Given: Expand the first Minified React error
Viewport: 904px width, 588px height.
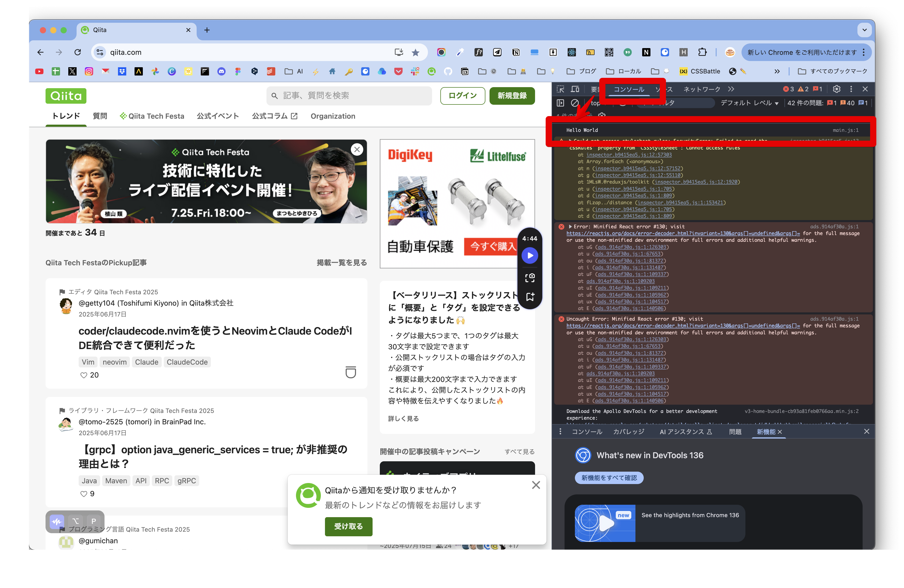Looking at the screenshot, I should tap(570, 227).
